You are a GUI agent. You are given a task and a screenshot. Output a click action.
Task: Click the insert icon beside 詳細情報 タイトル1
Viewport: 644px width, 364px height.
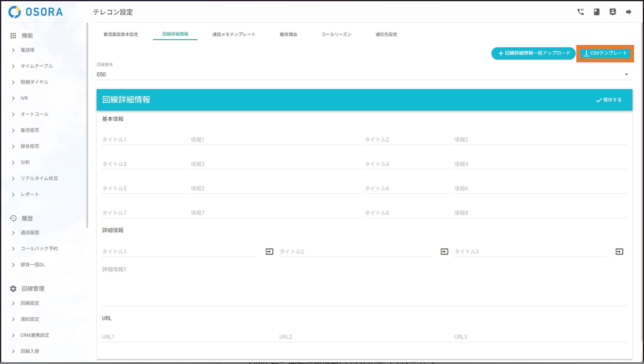pos(269,251)
